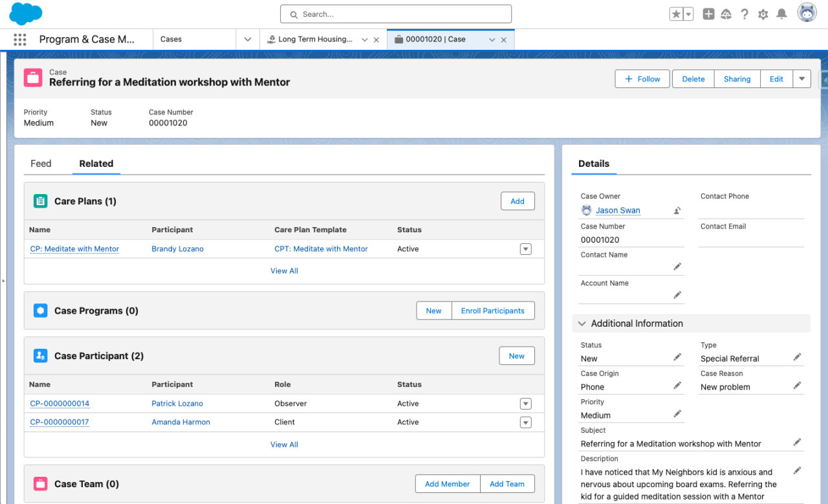Open CP: Meditate with Mentor link
Image resolution: width=828 pixels, height=504 pixels.
(x=74, y=249)
